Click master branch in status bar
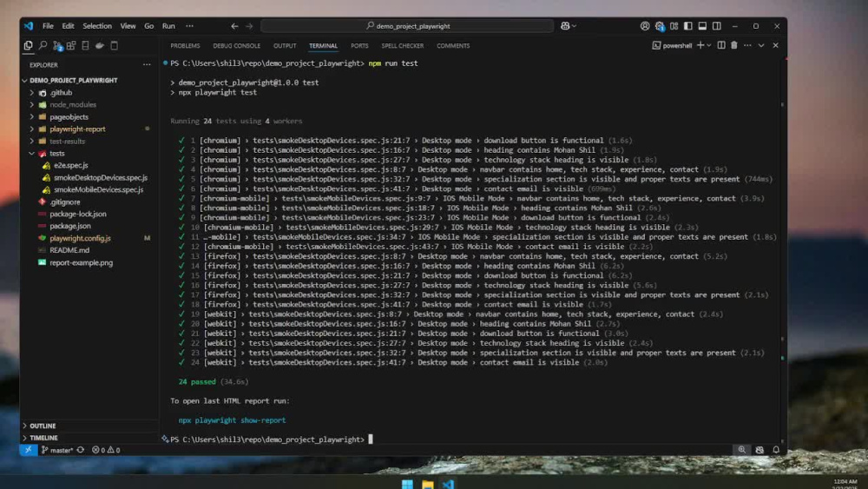The width and height of the screenshot is (868, 489). [57, 450]
